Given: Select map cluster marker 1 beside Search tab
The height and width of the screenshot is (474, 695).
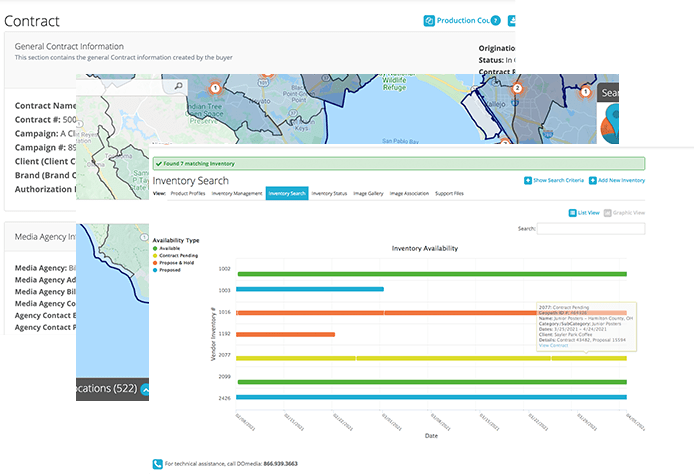Looking at the screenshot, I should pyautogui.click(x=585, y=92).
